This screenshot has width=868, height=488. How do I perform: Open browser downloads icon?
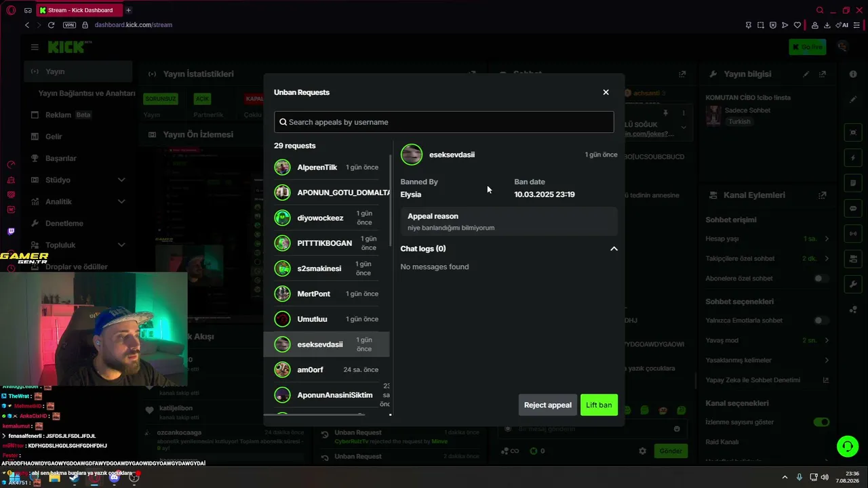point(827,25)
